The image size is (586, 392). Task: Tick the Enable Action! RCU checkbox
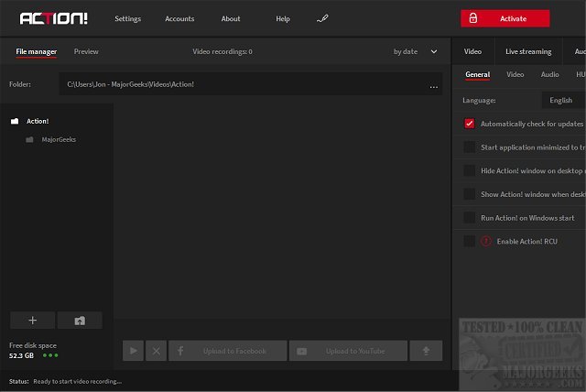470,241
